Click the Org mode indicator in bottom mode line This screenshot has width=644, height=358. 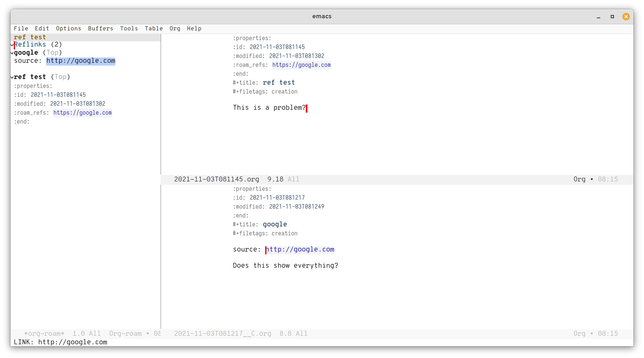(x=580, y=333)
